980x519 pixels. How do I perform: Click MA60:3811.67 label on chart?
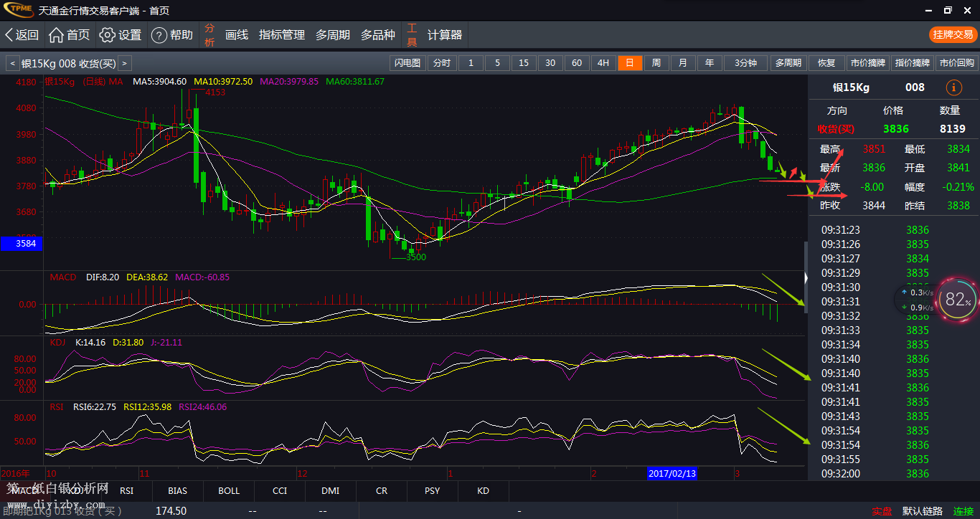[355, 82]
